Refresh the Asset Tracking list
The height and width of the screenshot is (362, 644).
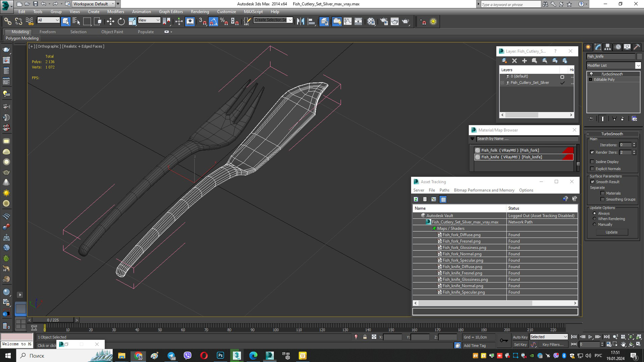click(x=416, y=199)
